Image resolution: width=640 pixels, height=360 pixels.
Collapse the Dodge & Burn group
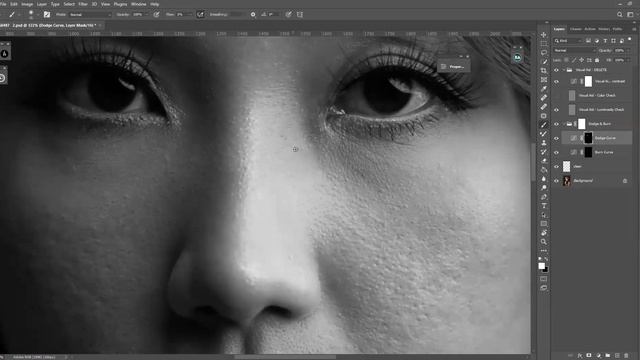(564, 124)
